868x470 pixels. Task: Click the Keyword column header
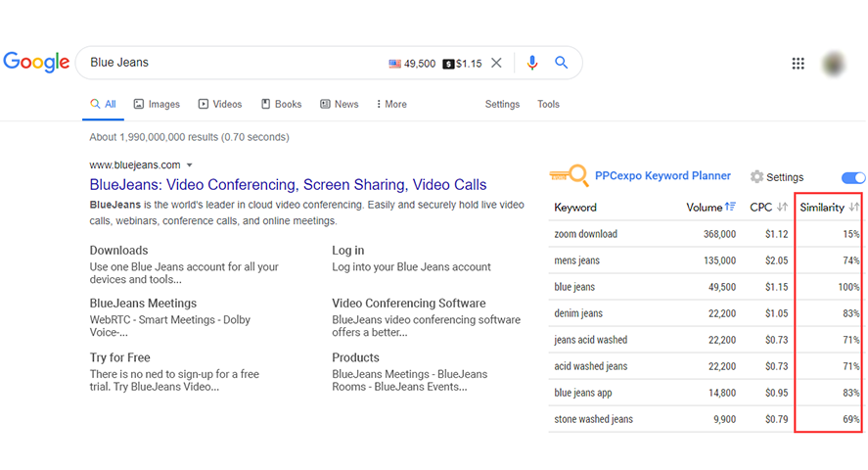(x=575, y=208)
